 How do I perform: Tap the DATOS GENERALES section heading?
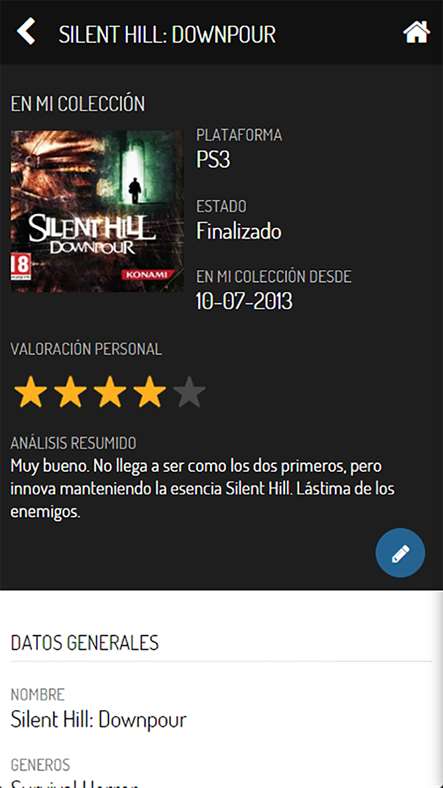tap(84, 643)
